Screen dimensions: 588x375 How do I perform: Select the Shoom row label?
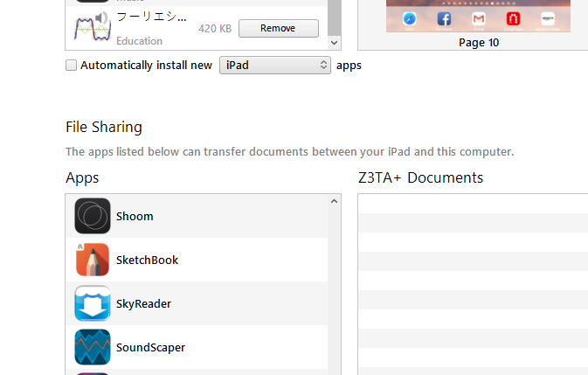135,217
